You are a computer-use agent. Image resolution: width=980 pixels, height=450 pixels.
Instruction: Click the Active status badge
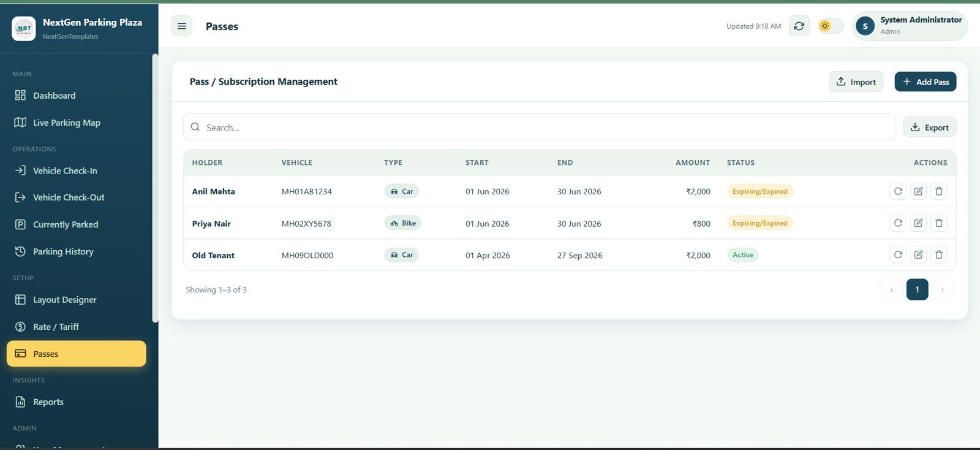click(742, 254)
